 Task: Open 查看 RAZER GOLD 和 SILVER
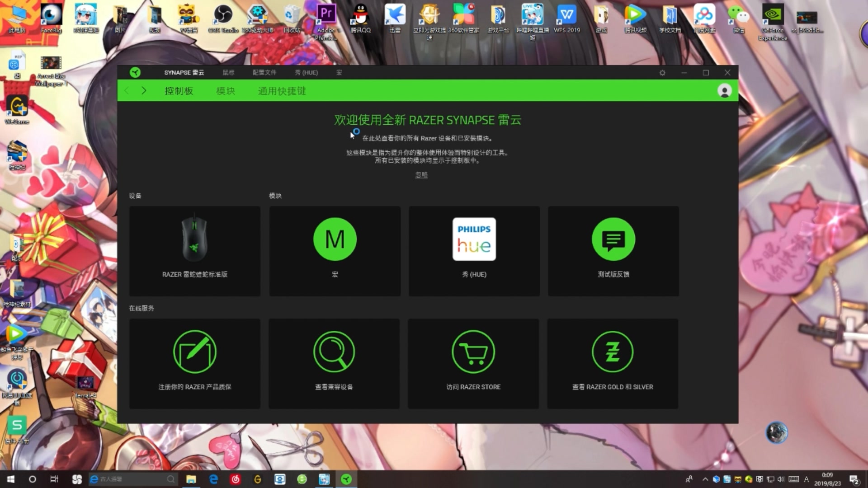click(x=613, y=364)
